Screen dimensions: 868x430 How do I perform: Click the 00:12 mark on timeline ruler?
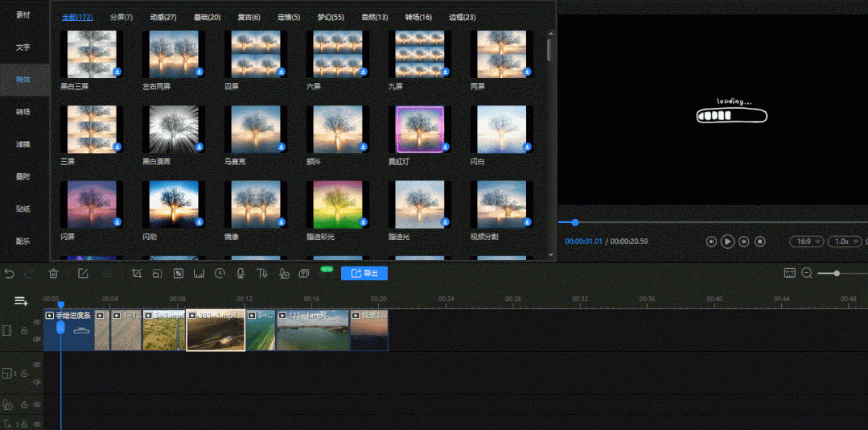245,300
